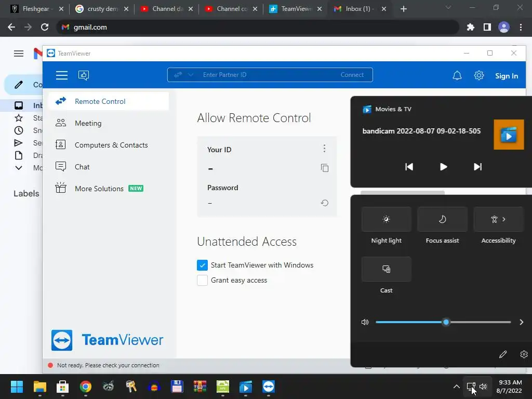Image resolution: width=532 pixels, height=399 pixels.
Task: Open TeamViewer settings gear
Action: point(478,75)
